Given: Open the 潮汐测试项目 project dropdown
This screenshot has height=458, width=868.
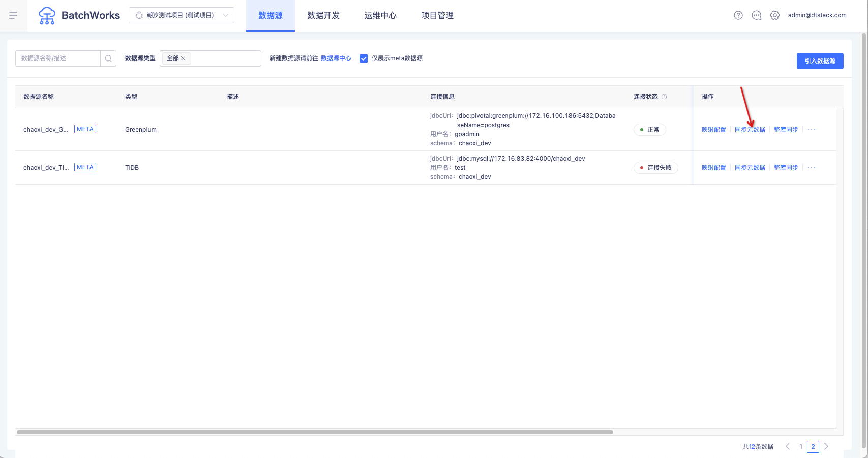Looking at the screenshot, I should coord(182,15).
